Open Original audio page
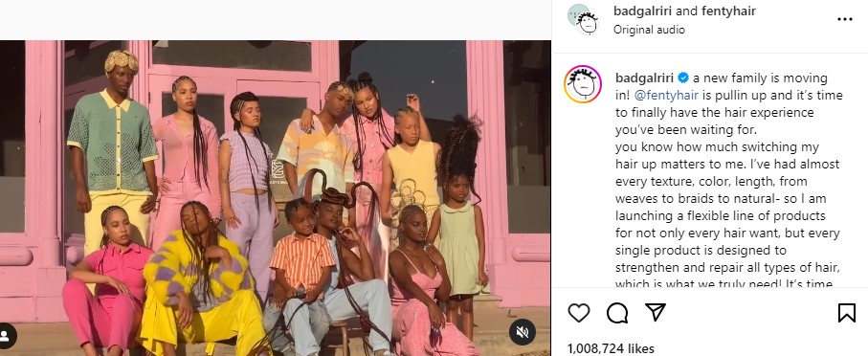 (x=649, y=30)
